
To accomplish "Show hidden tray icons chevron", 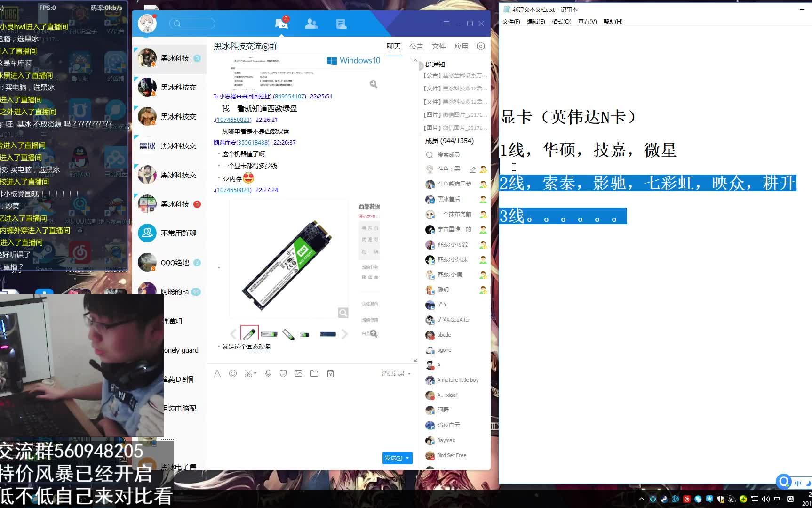I will [x=641, y=499].
